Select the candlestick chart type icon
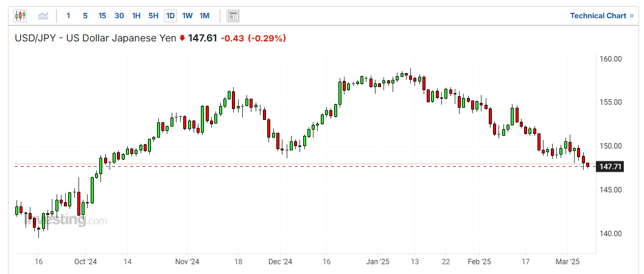The height and width of the screenshot is (274, 644). point(20,16)
